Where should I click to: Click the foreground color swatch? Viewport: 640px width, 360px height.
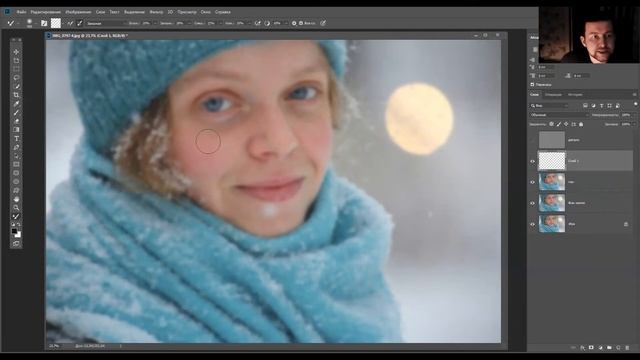pyautogui.click(x=14, y=231)
